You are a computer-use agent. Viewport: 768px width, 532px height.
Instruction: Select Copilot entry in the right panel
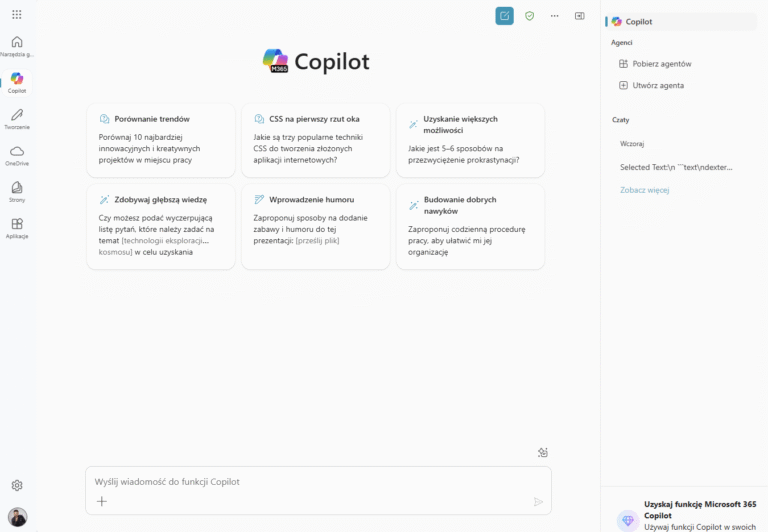click(x=681, y=22)
